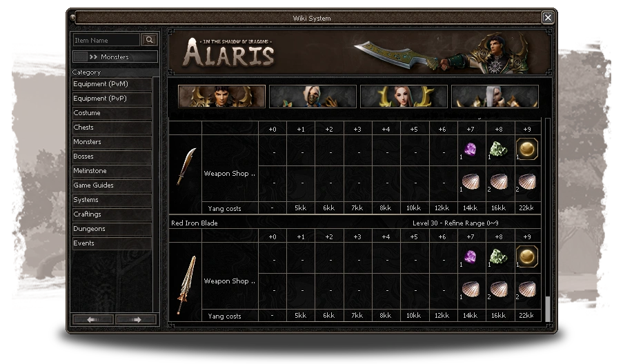This screenshot has height=364, width=623.
Task: Select the Equipment (PvM) category
Action: click(x=112, y=84)
